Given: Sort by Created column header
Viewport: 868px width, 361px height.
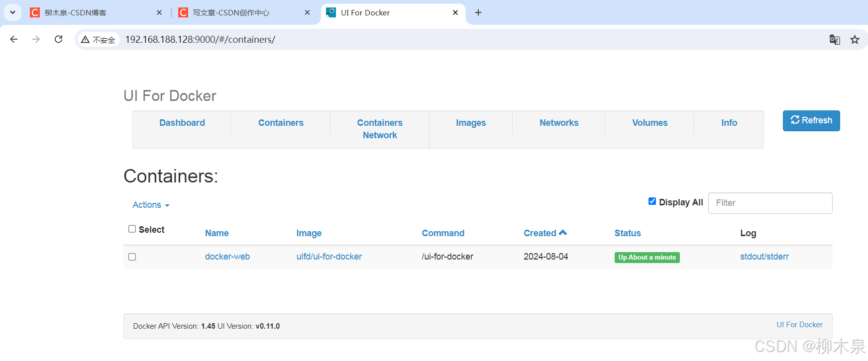Looking at the screenshot, I should (x=545, y=233).
